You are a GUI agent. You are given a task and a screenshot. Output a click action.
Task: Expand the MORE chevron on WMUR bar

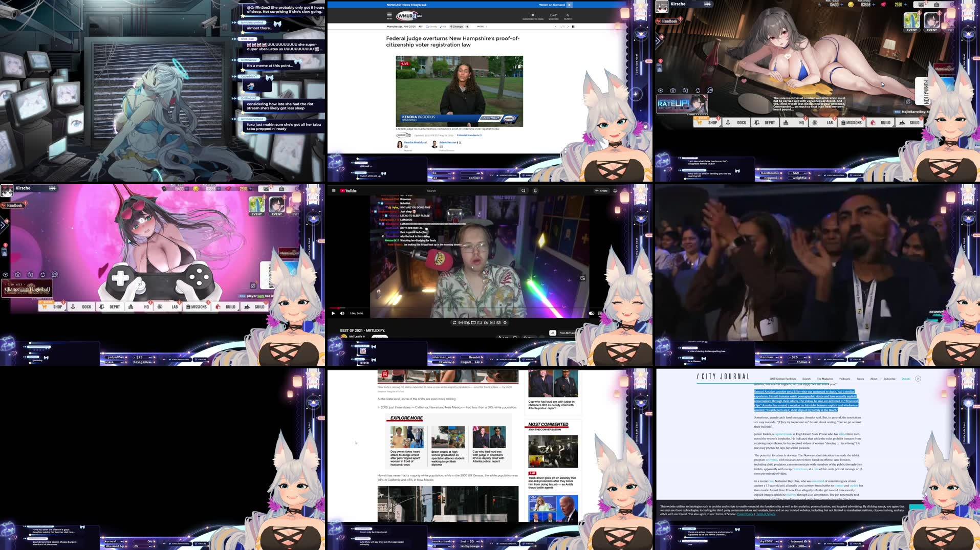pos(487,27)
